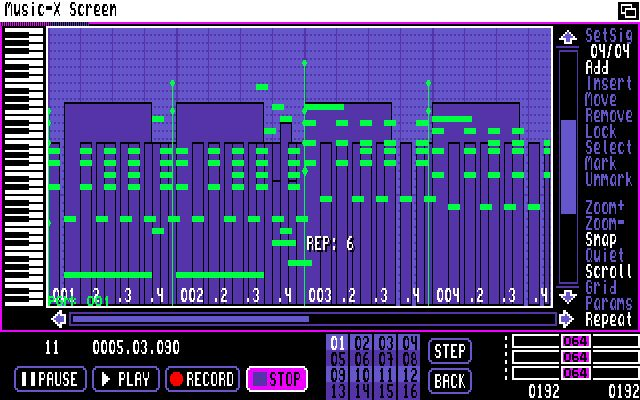Viewport: 640px width, 400px height.
Task: Click the middle 064 slider value
Action: [x=575, y=357]
